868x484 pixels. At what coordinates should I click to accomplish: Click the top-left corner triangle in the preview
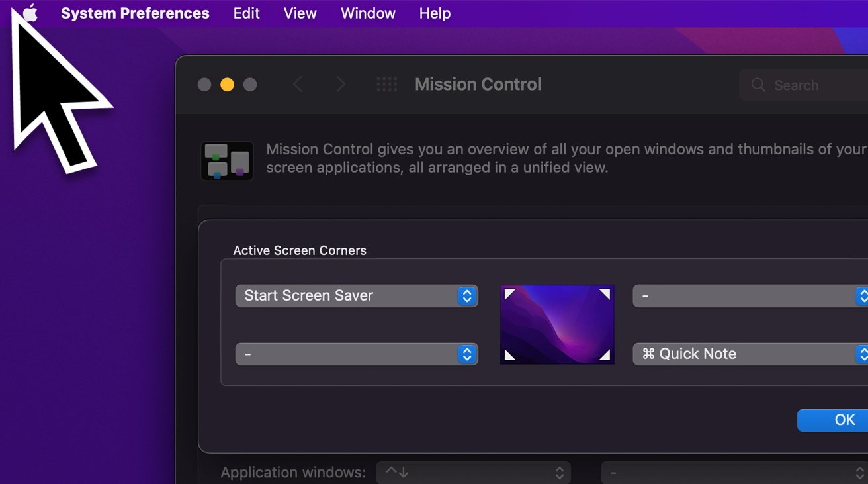[509, 291]
